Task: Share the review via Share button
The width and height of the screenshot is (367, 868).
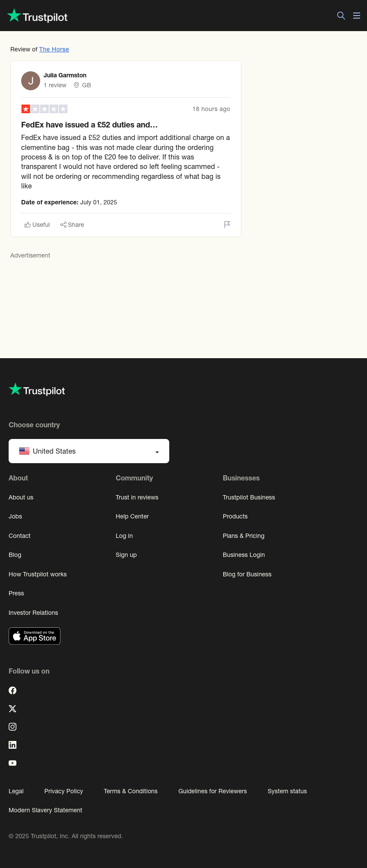Action: (72, 225)
